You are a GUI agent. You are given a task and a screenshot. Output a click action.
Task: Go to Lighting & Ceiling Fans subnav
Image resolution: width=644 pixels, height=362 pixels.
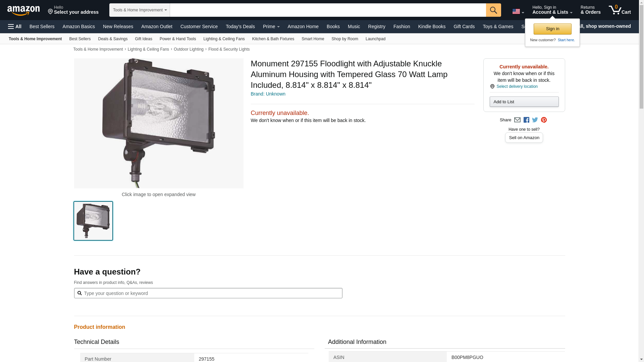pyautogui.click(x=224, y=39)
